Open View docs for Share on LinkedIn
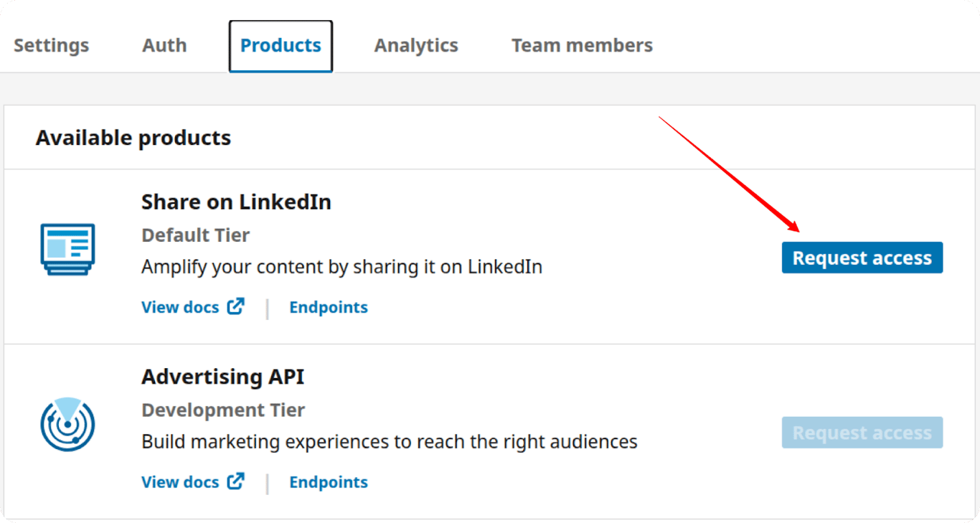Screen dimensions: 980x523 tap(180, 307)
